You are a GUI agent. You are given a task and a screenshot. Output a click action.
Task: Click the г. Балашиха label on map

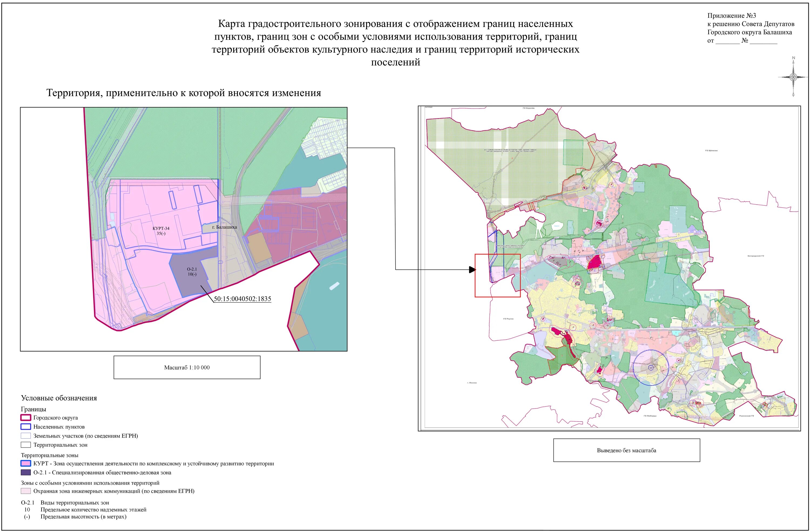[x=224, y=227]
